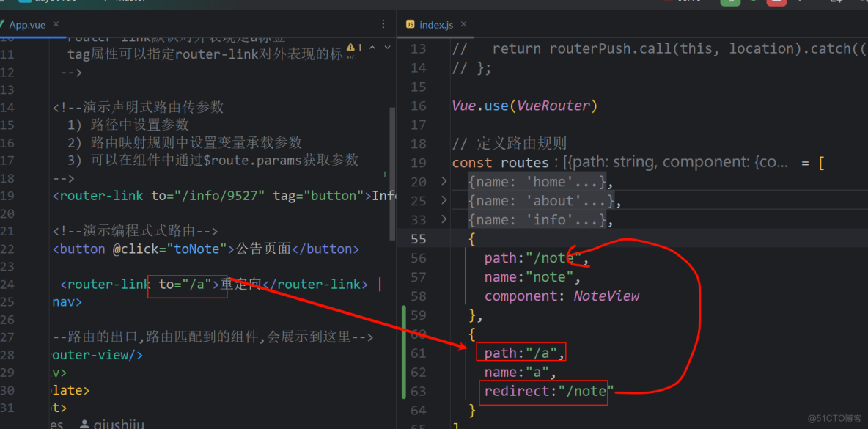Viewport: 868px width, 429px height.
Task: Expand folded 'about' route on line 25
Action: (443, 200)
